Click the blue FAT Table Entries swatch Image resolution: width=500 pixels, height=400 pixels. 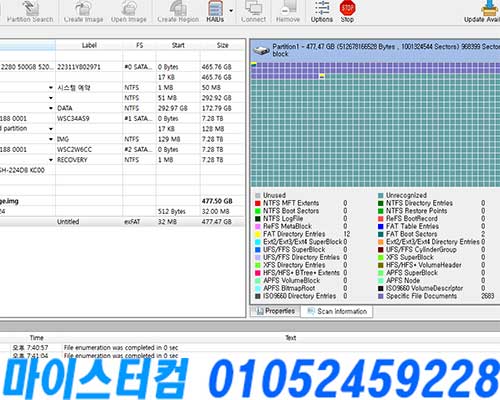381,226
